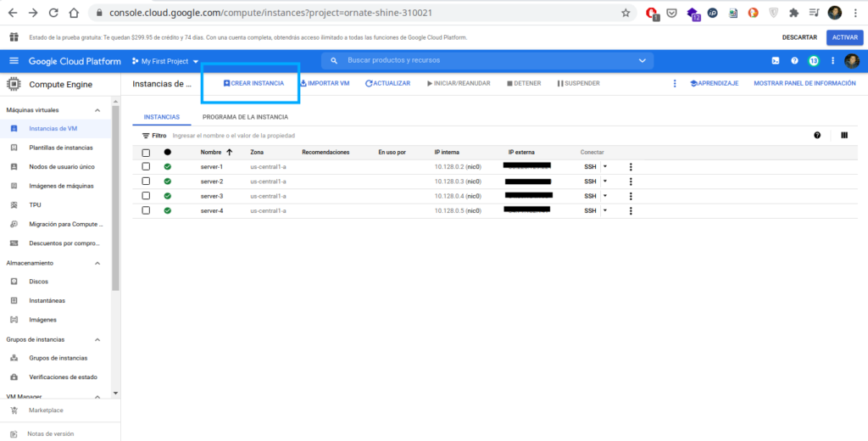Reload the page in browser
This screenshot has width=868, height=441.
tap(53, 14)
